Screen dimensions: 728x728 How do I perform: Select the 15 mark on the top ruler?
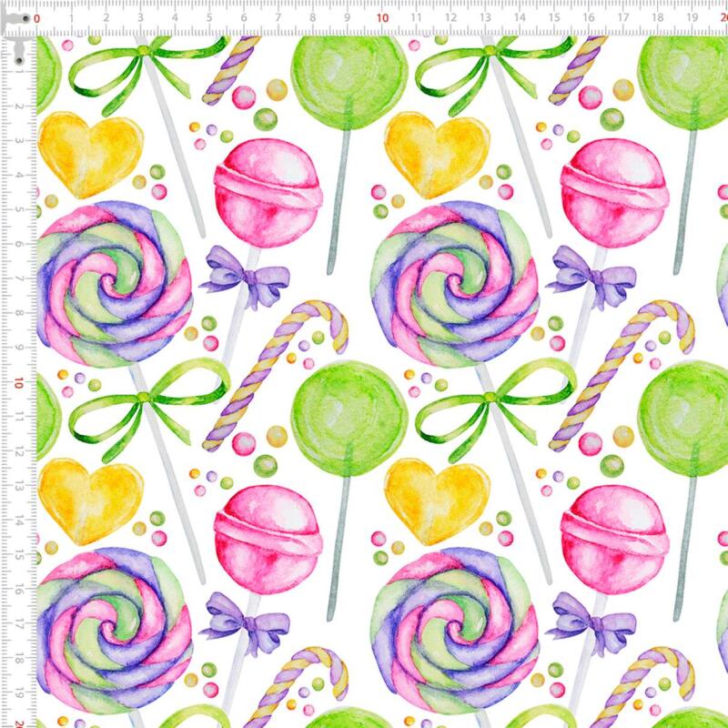point(554,16)
